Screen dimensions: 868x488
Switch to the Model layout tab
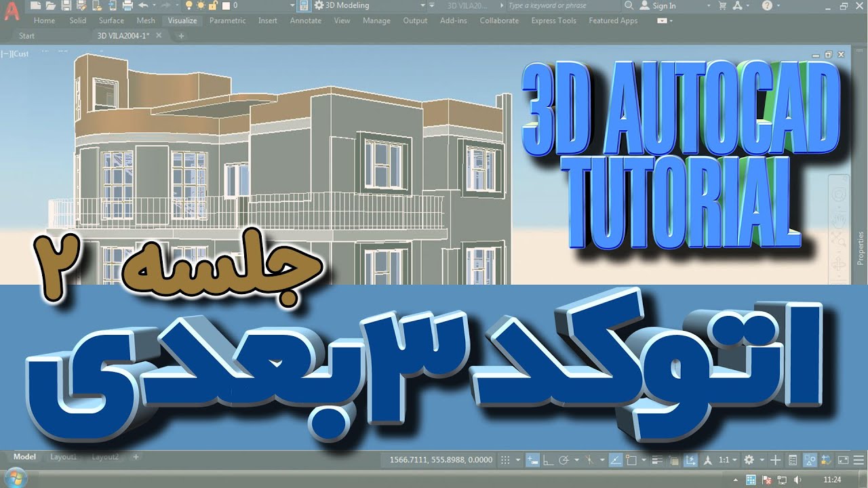pyautogui.click(x=24, y=457)
